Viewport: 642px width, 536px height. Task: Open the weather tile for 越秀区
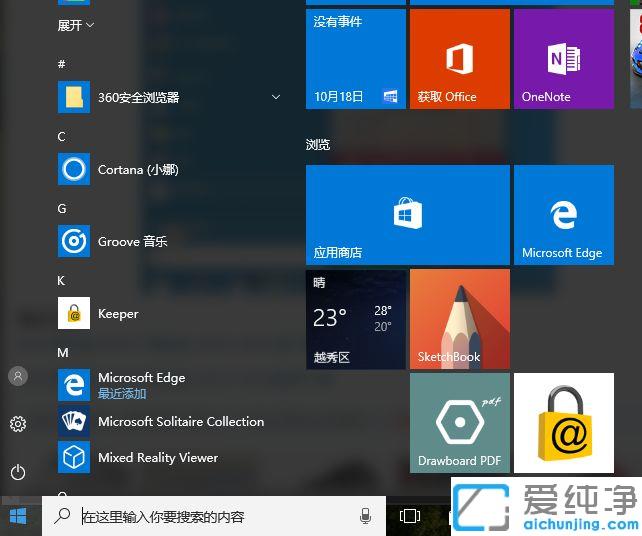tap(356, 319)
